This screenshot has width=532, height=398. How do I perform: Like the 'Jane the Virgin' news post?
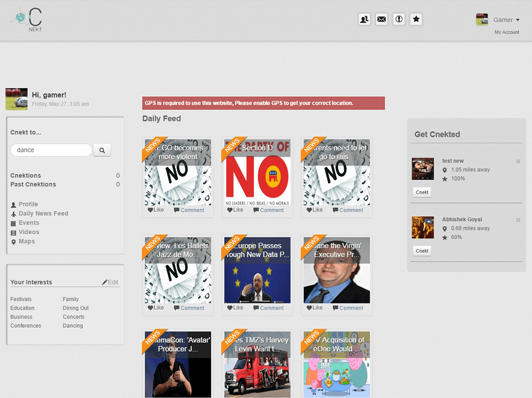pos(314,308)
